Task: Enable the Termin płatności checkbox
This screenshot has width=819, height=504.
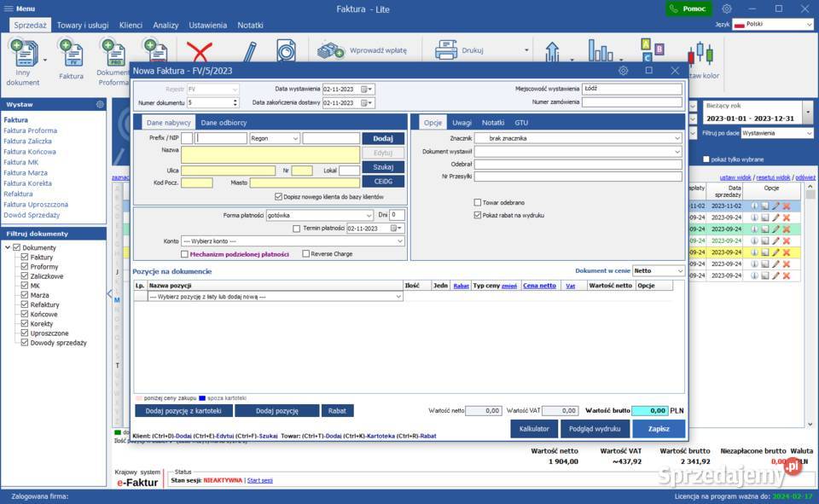Action: tap(297, 229)
